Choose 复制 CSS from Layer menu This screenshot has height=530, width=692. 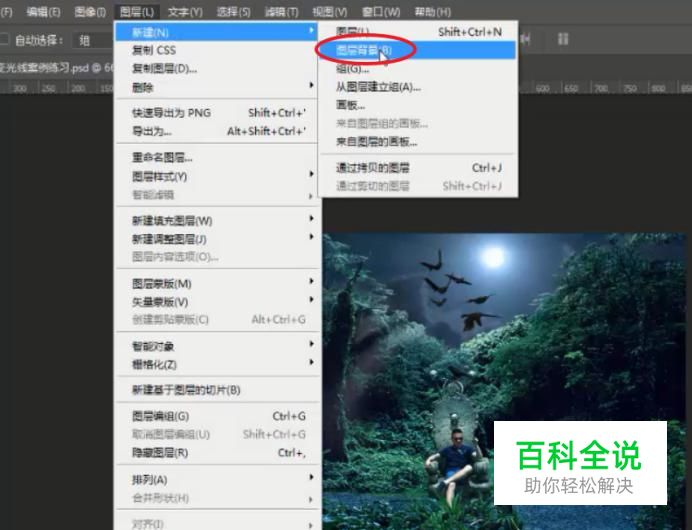coord(216,50)
